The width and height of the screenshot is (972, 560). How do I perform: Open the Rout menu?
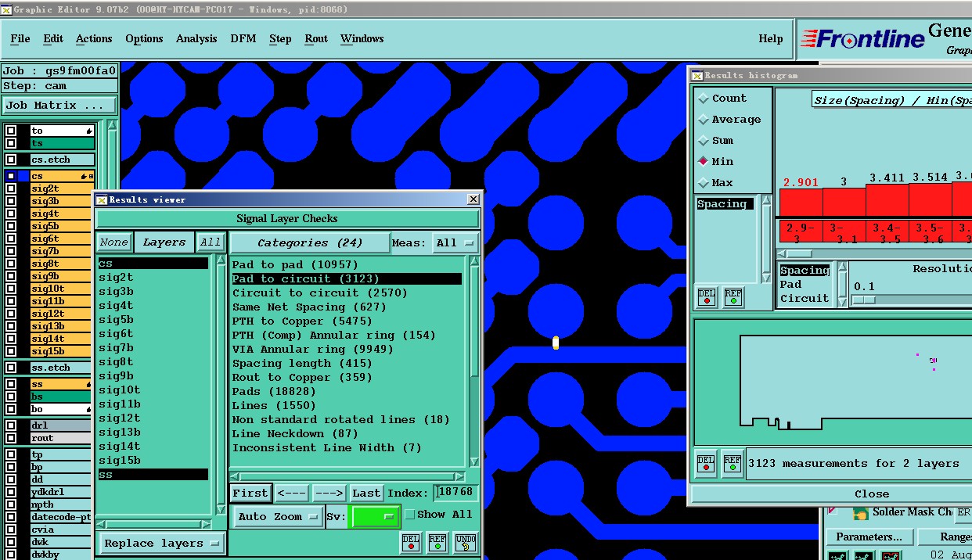pos(316,38)
